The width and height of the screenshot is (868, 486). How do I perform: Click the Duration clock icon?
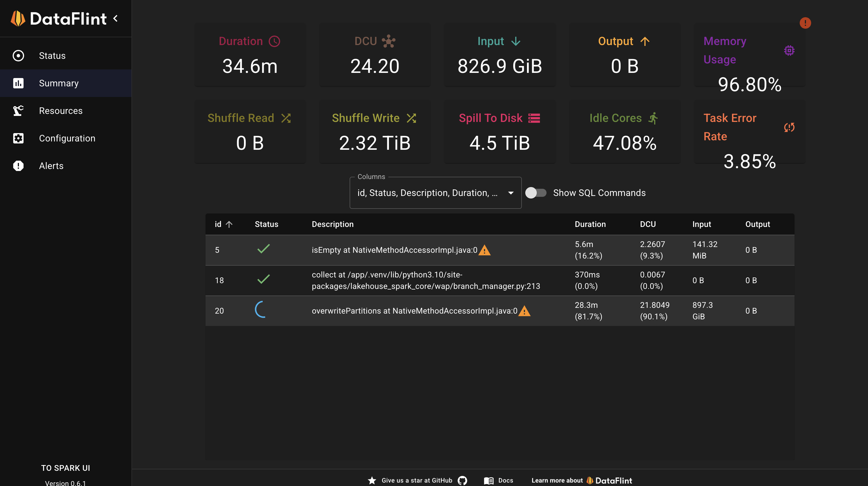tap(274, 41)
